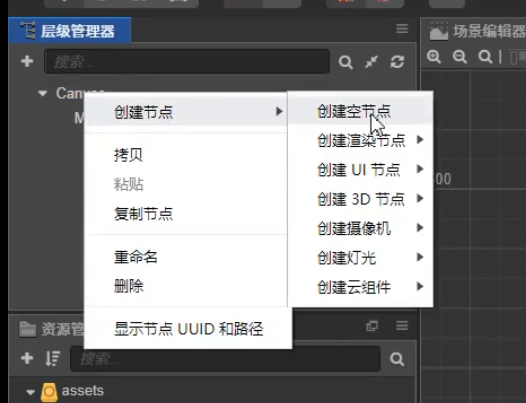526x403 pixels.
Task: Zoom in on the scene editor
Action: point(434,56)
